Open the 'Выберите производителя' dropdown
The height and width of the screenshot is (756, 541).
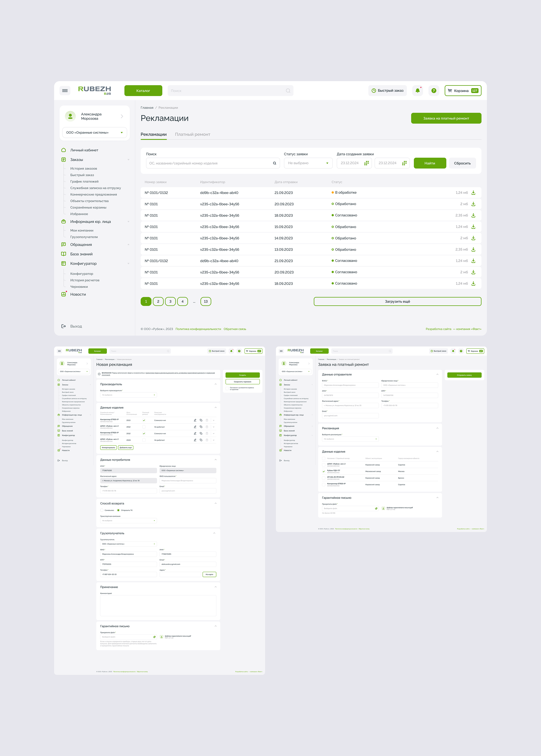[x=128, y=395]
